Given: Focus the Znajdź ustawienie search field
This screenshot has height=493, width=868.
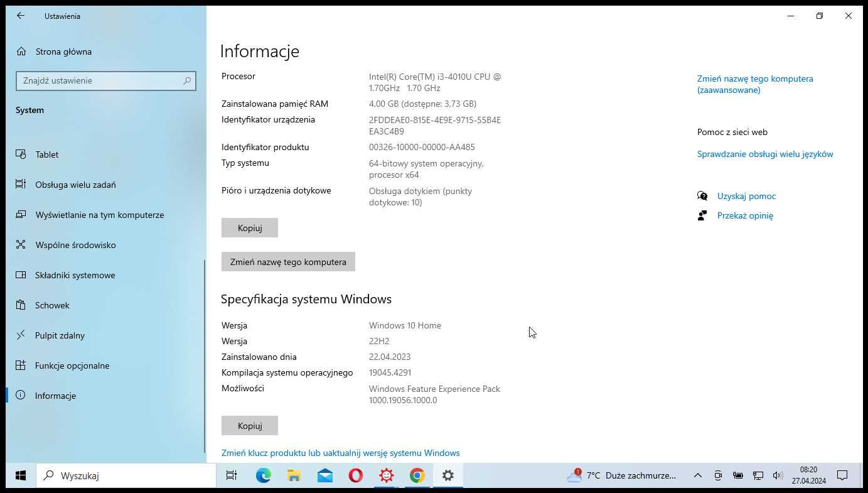Looking at the screenshot, I should [106, 80].
